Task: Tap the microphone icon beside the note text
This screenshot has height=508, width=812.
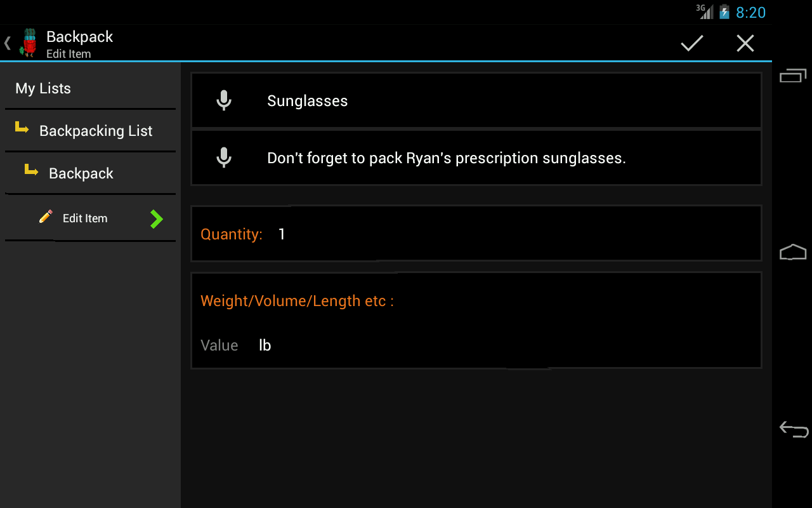Action: coord(223,157)
